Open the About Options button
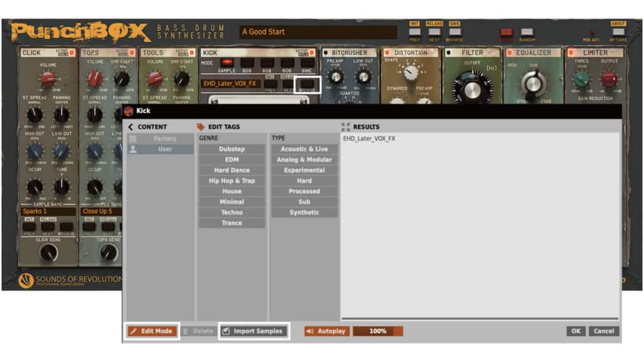Image resolution: width=644 pixels, height=362 pixels. [618, 31]
